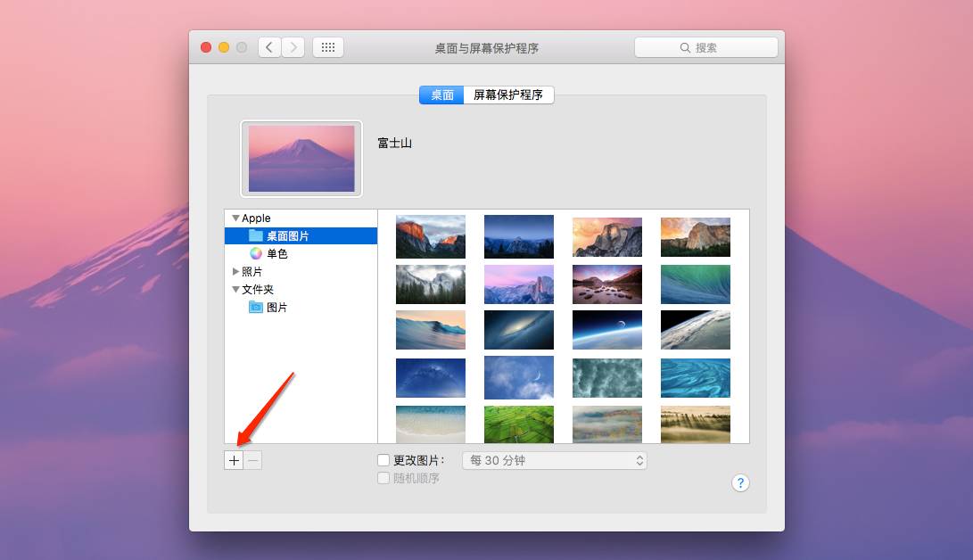Select the 图片 folder icon in sidebar
The width and height of the screenshot is (973, 560).
coord(256,308)
